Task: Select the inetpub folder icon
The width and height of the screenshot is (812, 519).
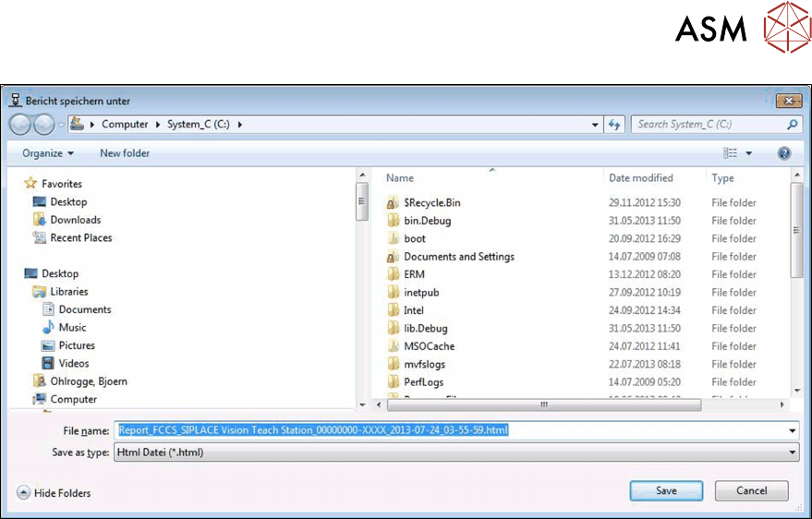Action: (393, 293)
